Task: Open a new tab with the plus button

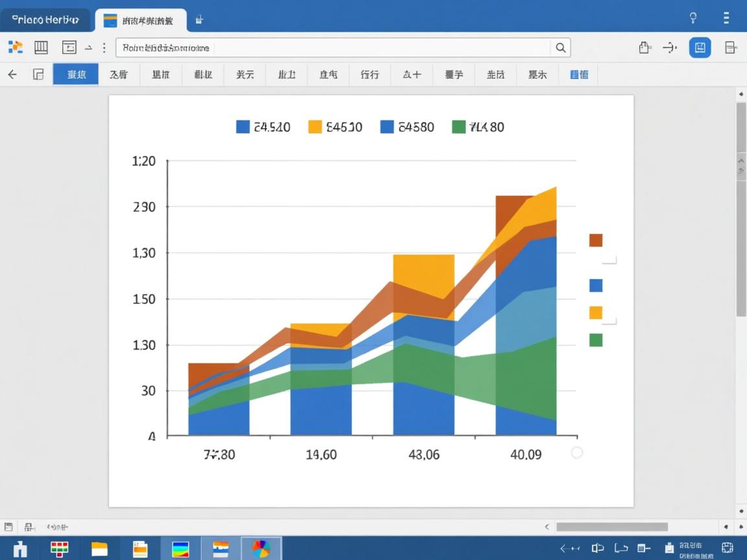Action: [199, 20]
